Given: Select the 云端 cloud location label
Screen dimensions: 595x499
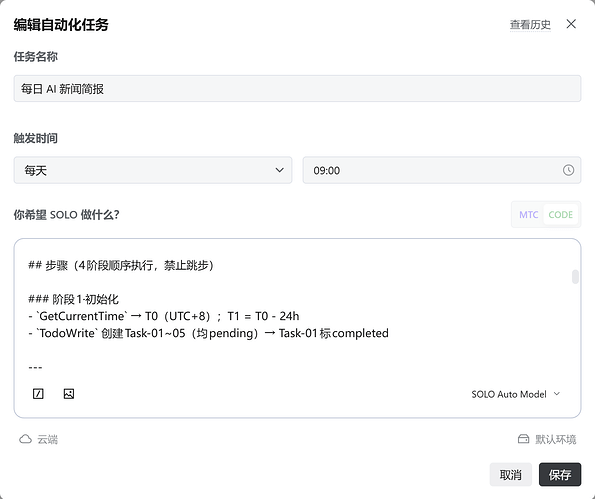Looking at the screenshot, I should tap(47, 439).
